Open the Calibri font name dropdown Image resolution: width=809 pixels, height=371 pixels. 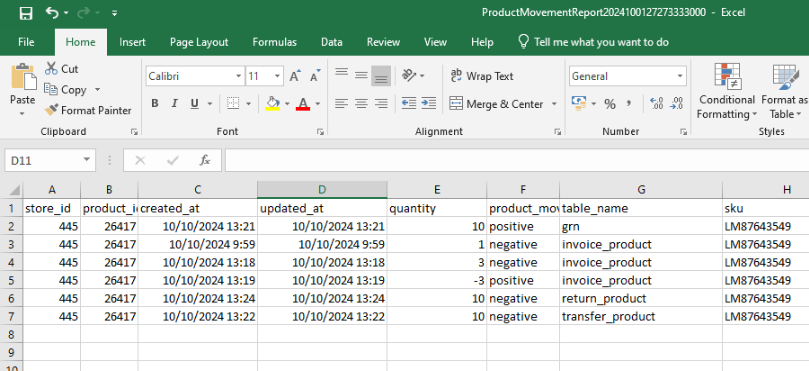point(238,76)
